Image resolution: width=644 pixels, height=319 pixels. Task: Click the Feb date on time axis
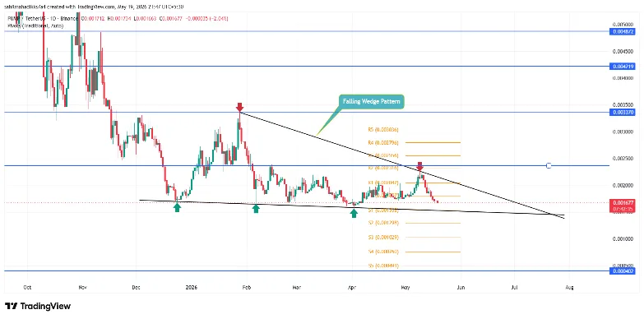[247, 288]
